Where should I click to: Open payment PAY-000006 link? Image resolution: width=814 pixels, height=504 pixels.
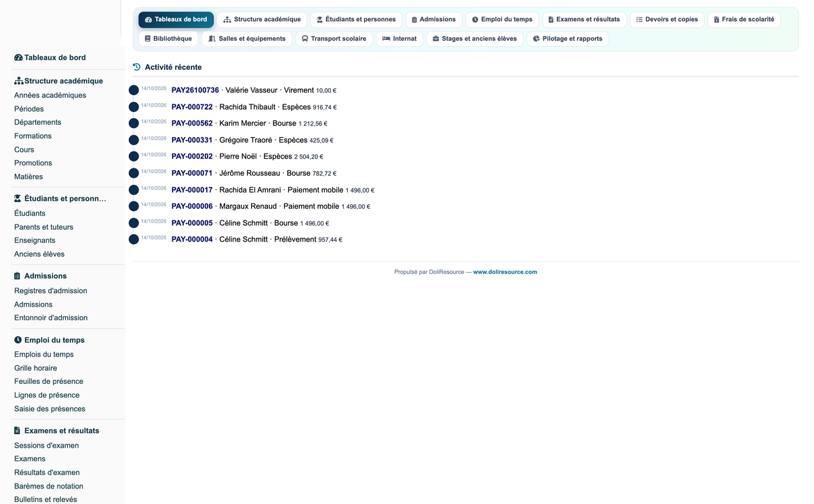pos(192,206)
